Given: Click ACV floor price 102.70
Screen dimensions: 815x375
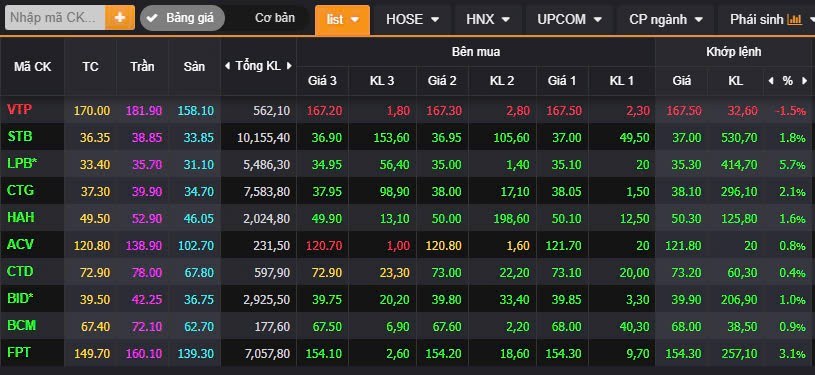Looking at the screenshot, I should tap(196, 246).
